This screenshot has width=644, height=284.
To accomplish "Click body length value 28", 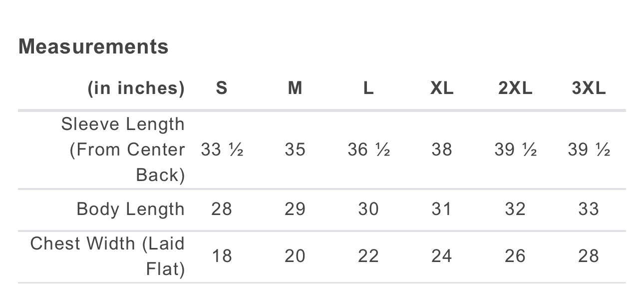I will pos(222,209).
